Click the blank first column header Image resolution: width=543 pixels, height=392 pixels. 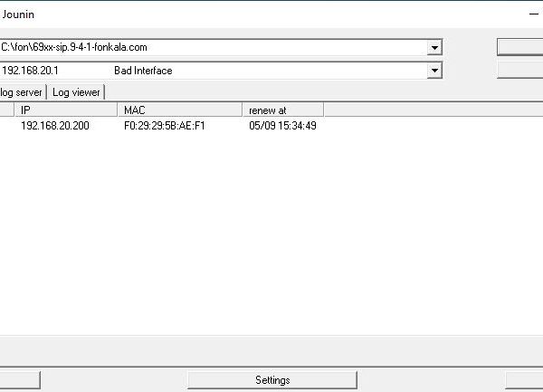(x=6, y=110)
